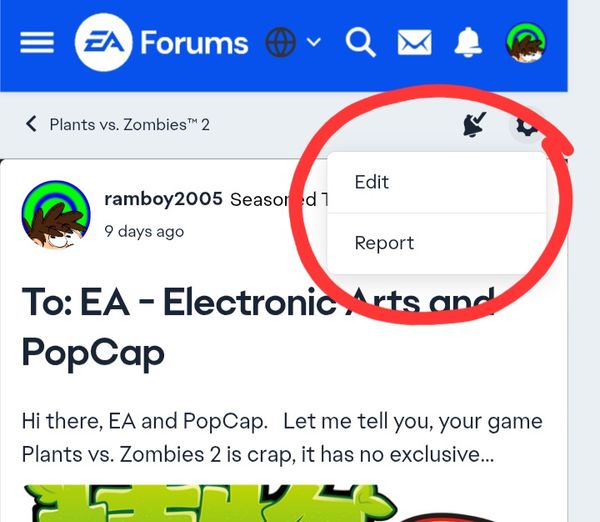Toggle thread subscription bell with checkmark
600x522 pixels.
tap(474, 124)
